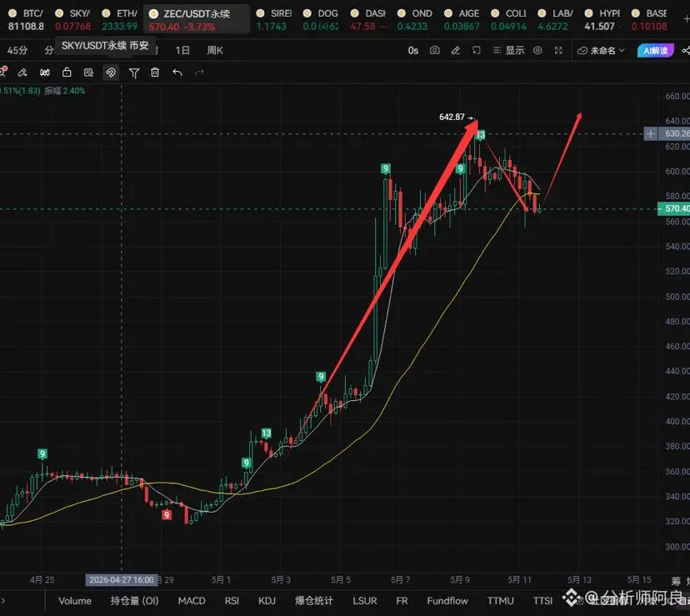The width and height of the screenshot is (690, 616).
Task: Click the 5月 11 date axis label
Action: (x=520, y=579)
